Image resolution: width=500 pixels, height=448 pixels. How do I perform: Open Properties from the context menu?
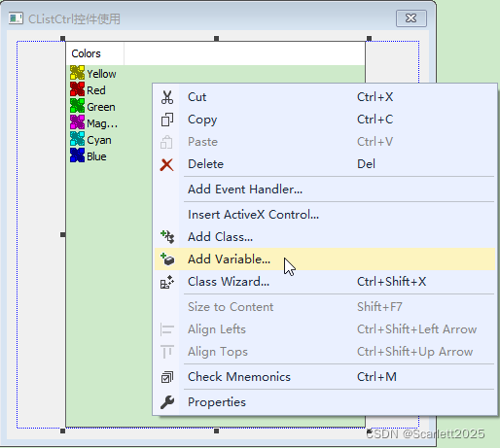click(x=325, y=402)
